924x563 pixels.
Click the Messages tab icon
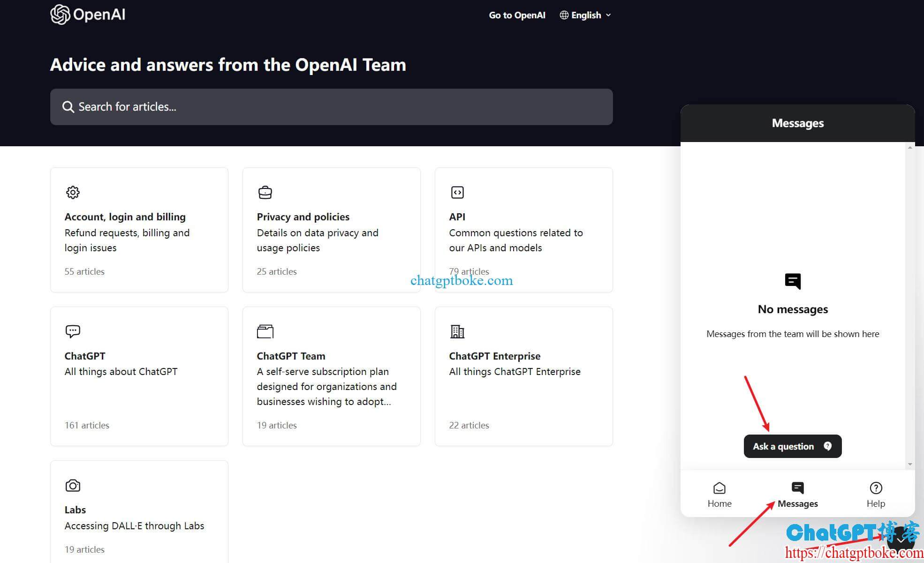(x=797, y=488)
